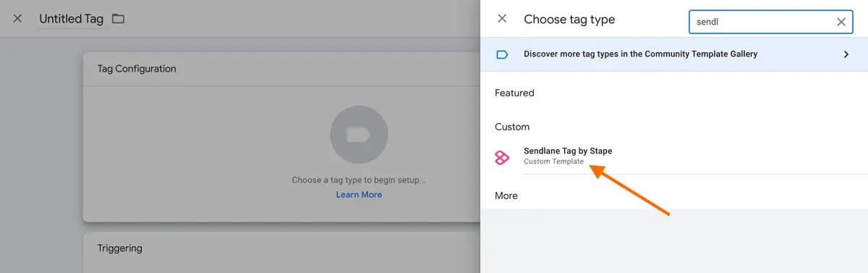Click the folder icon beside Untitled Tag

point(118,19)
